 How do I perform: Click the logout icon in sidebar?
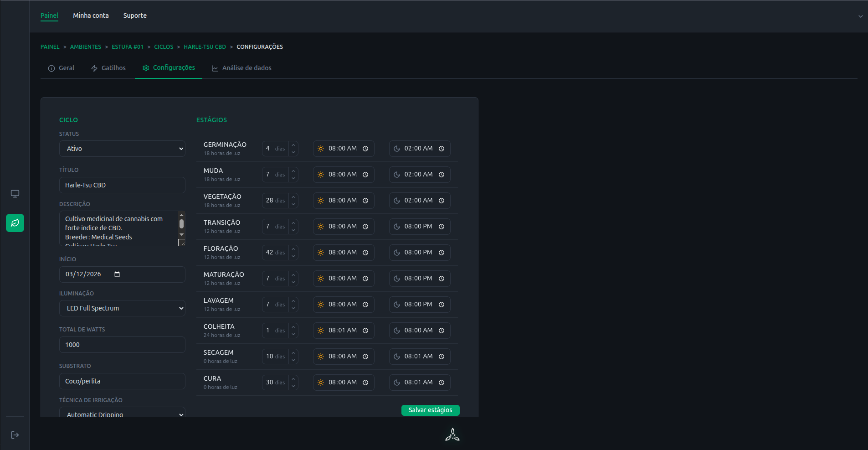pyautogui.click(x=15, y=435)
